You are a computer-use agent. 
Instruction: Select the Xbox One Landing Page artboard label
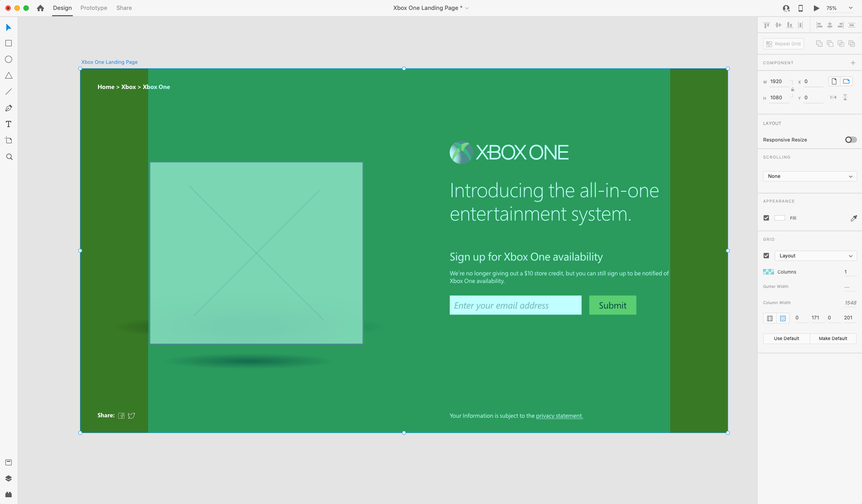[109, 62]
